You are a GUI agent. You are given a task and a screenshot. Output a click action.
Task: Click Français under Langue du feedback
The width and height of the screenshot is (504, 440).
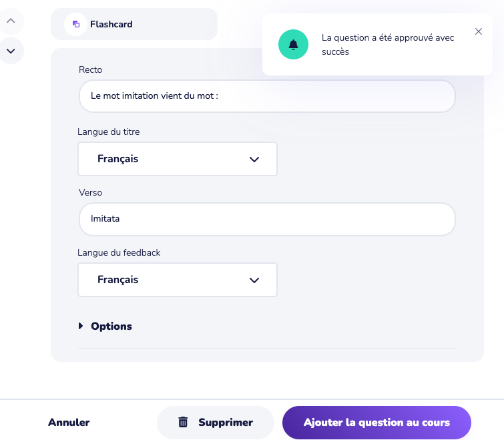coord(118,280)
